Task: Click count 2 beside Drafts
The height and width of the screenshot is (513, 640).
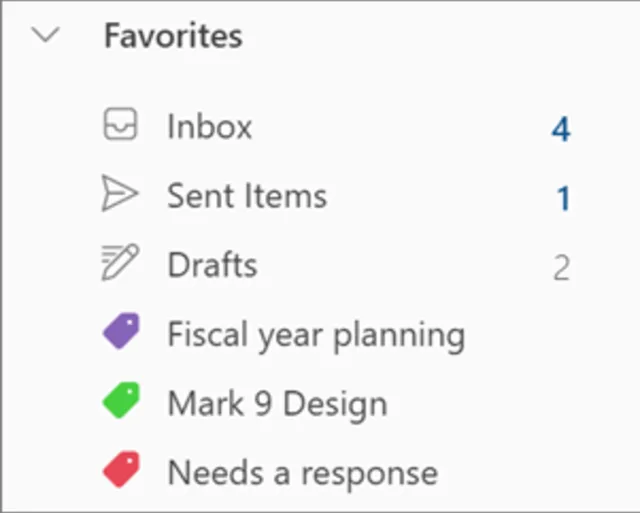Action: pyautogui.click(x=561, y=267)
